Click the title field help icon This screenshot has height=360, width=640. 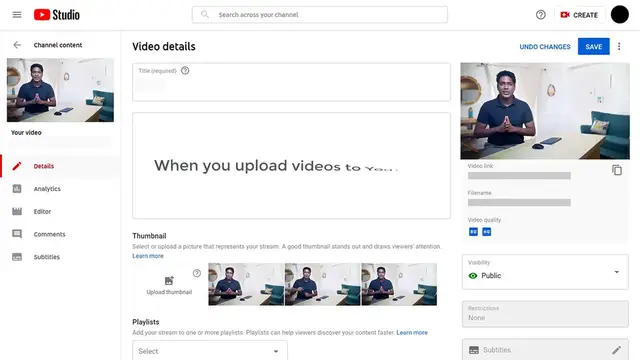[185, 71]
